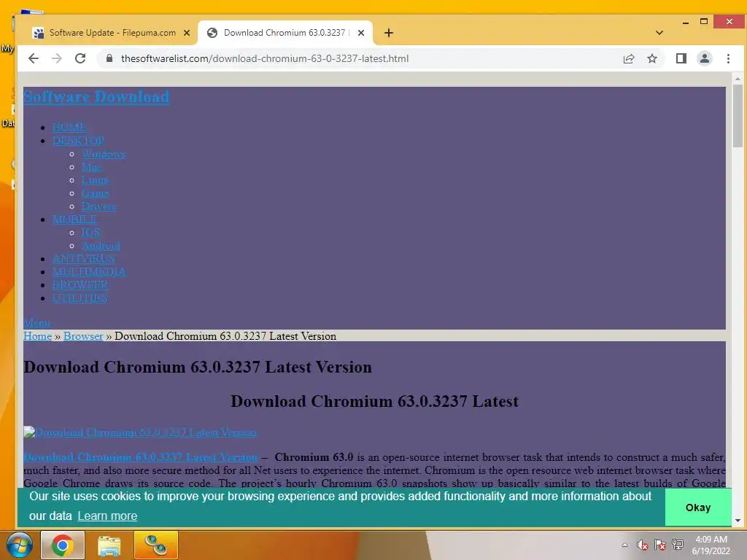Open the IOS category link

(x=90, y=233)
